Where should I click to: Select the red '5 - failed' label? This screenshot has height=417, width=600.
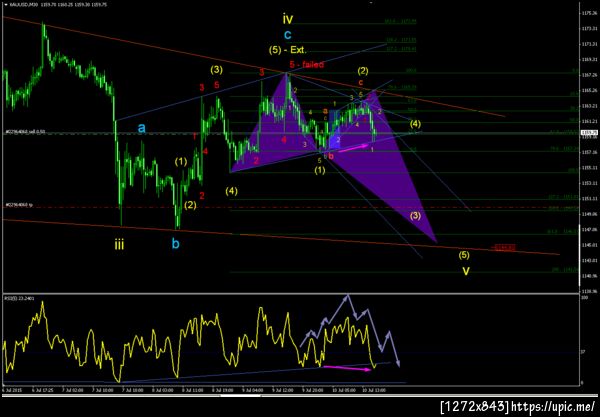[307, 64]
